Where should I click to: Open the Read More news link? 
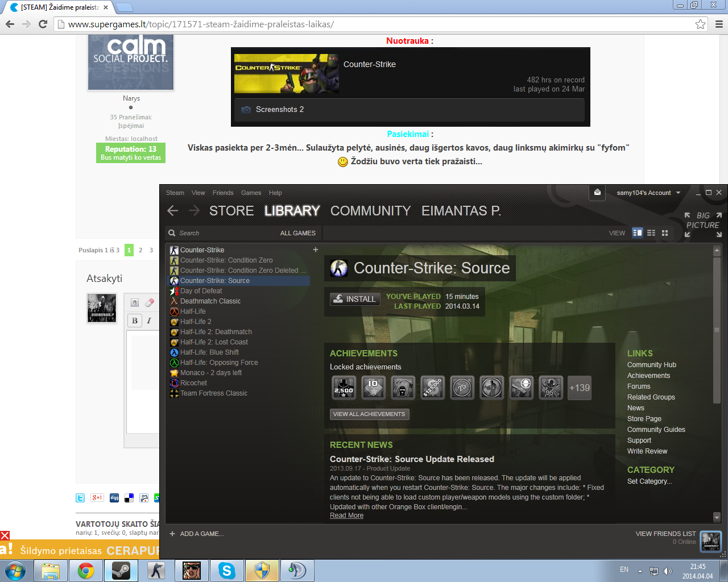pyautogui.click(x=346, y=516)
